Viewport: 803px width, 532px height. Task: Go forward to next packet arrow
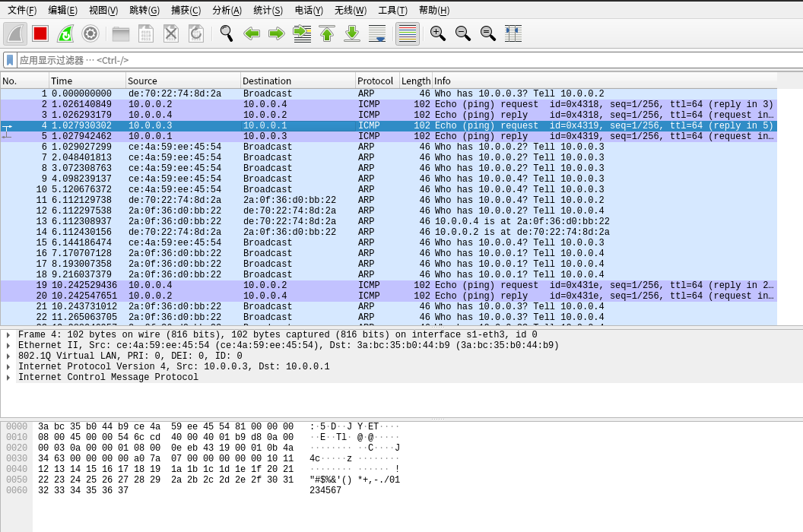277,33
